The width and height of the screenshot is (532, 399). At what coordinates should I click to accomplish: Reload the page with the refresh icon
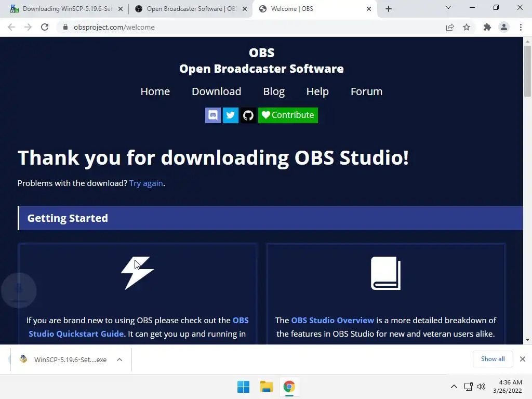[x=45, y=27]
